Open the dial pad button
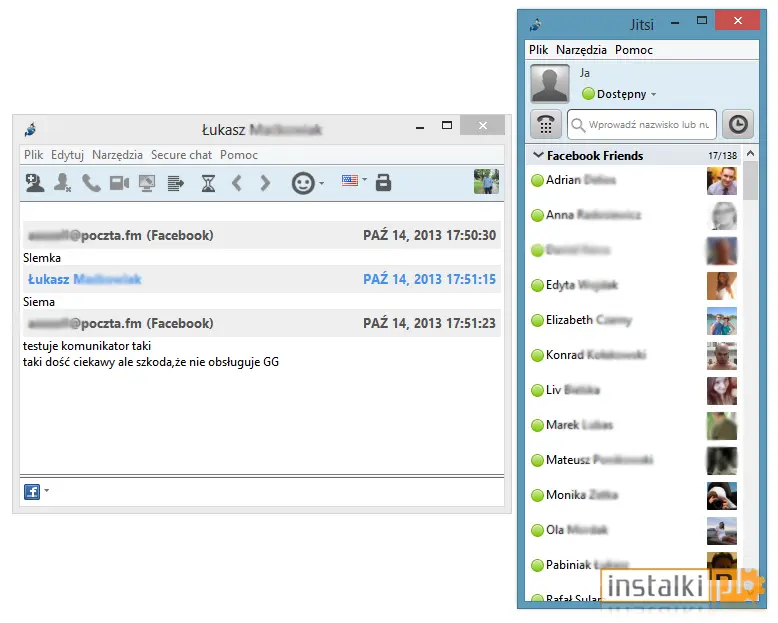This screenshot has width=778, height=623. (x=546, y=124)
